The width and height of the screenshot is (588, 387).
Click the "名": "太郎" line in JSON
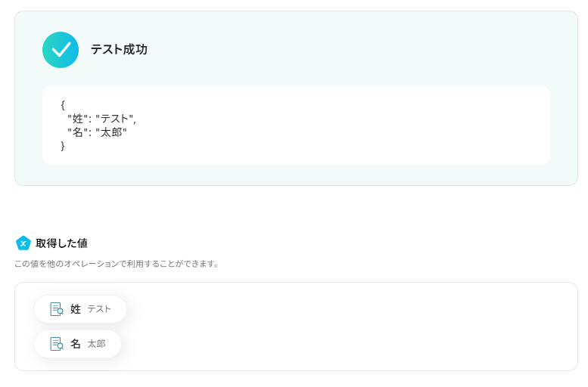pyautogui.click(x=97, y=132)
